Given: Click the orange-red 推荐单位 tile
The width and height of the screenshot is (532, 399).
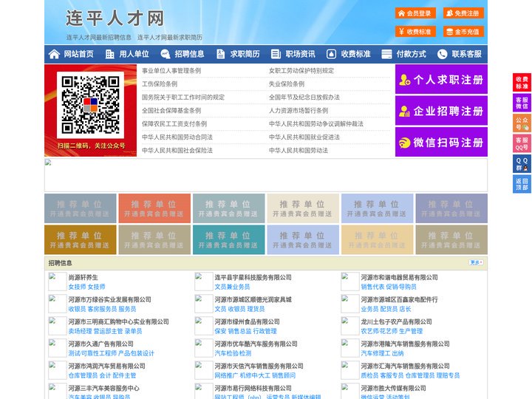Looking at the screenshot, I should [154, 208].
